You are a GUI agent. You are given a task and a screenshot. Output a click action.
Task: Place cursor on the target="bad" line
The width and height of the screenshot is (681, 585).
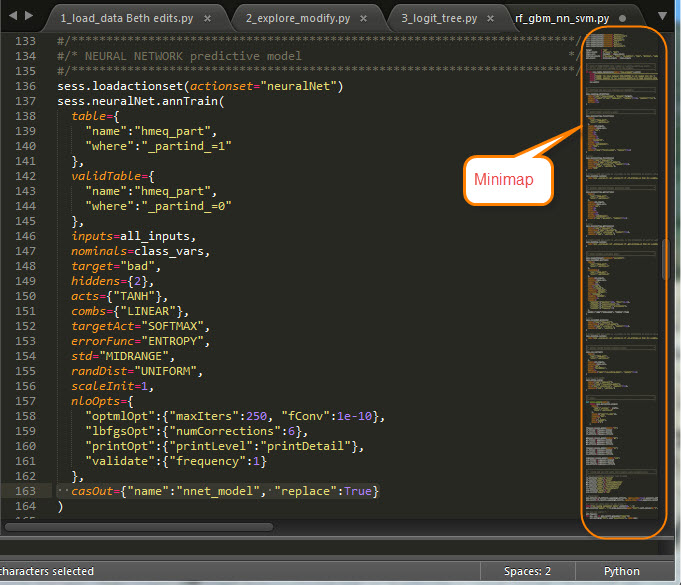pos(115,267)
